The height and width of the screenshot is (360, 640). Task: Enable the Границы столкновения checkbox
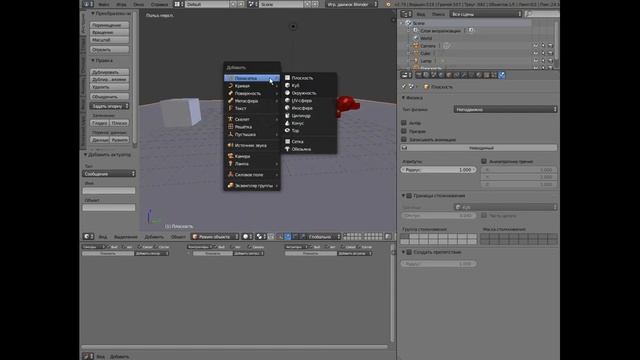click(x=409, y=196)
